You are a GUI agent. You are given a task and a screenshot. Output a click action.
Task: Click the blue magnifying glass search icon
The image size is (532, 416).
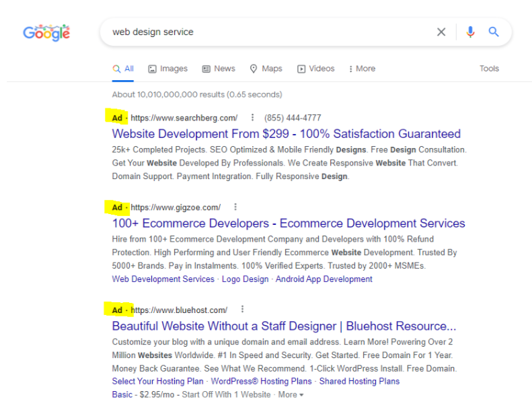493,32
